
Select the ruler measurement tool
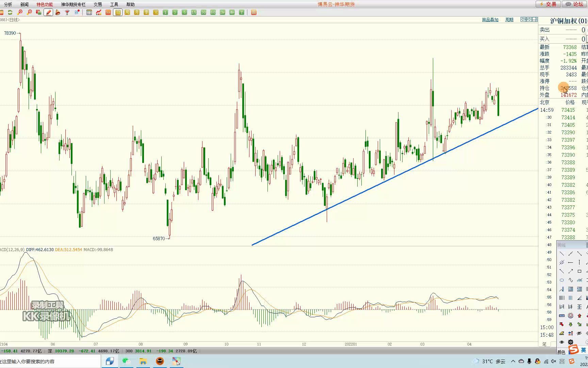pyautogui.click(x=562, y=316)
